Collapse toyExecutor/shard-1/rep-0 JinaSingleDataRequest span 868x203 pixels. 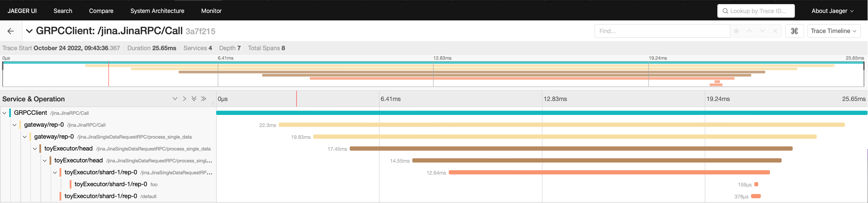(x=55, y=172)
